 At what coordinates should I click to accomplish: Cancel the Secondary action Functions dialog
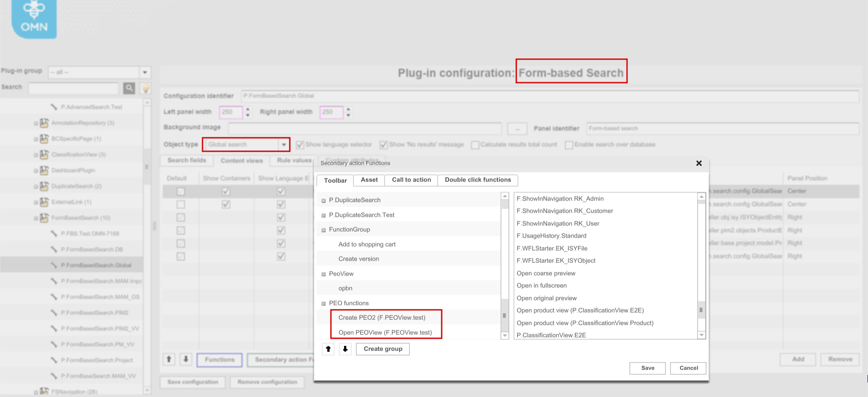coord(689,368)
